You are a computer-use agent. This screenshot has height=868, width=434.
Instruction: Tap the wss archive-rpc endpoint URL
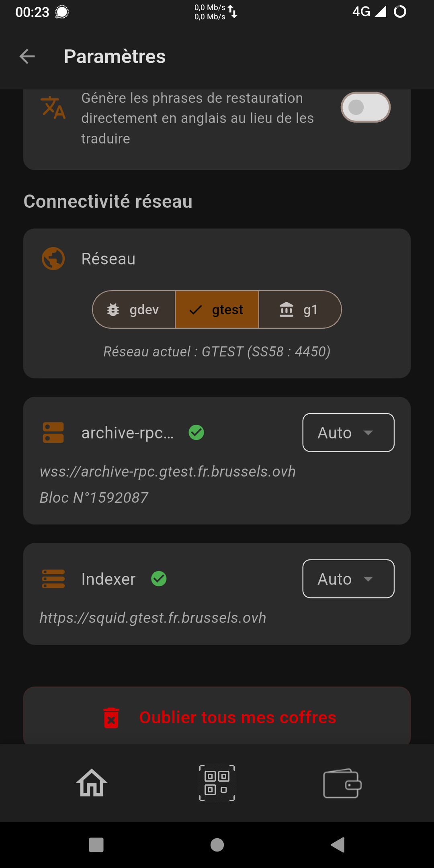168,471
